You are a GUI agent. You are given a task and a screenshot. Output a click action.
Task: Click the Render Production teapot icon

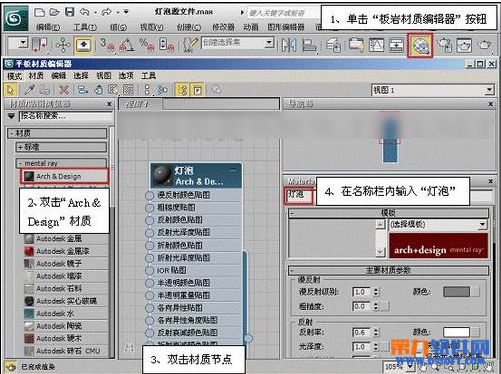tap(485, 45)
